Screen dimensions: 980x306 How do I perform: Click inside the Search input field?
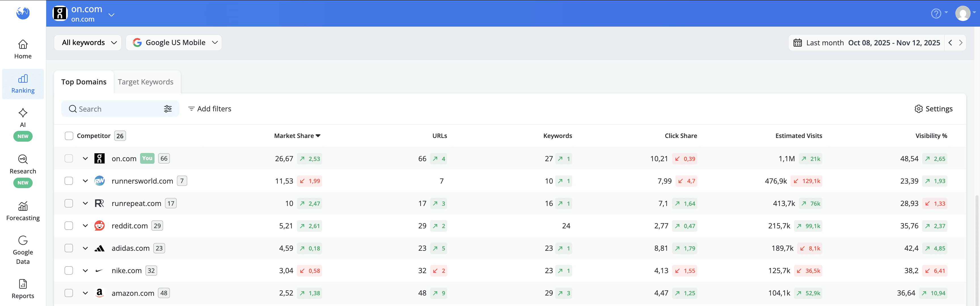[120, 109]
